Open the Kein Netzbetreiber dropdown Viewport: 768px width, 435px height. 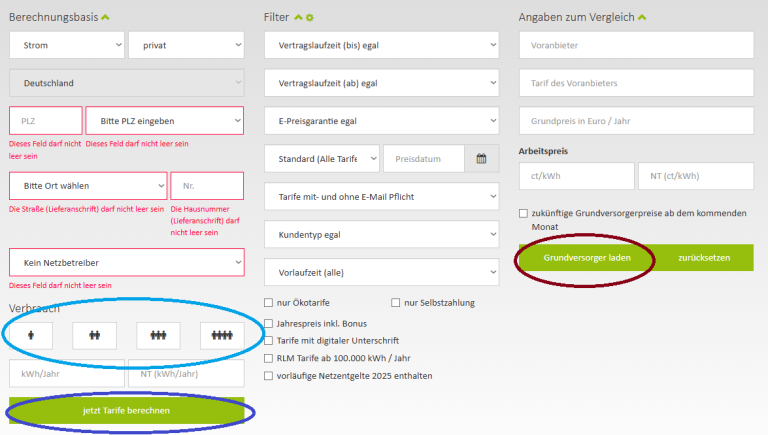(x=126, y=263)
